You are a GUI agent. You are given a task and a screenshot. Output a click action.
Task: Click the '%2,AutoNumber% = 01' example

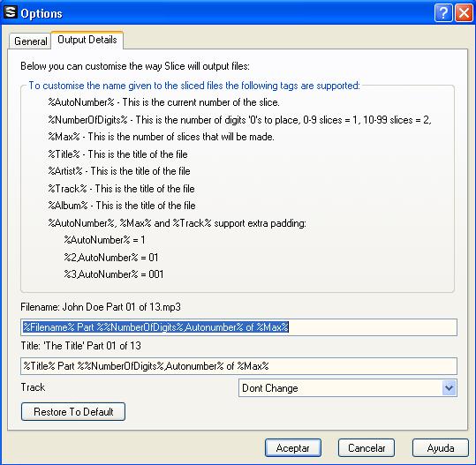pos(111,258)
